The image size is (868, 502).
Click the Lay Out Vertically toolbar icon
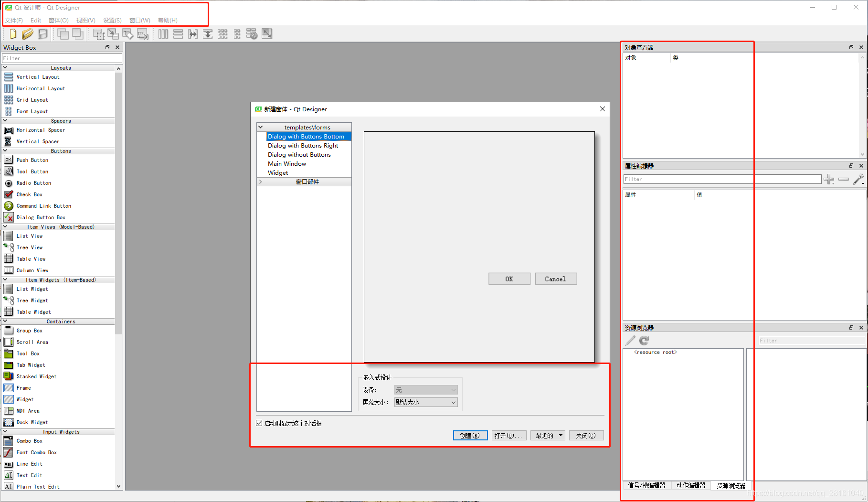tap(178, 34)
